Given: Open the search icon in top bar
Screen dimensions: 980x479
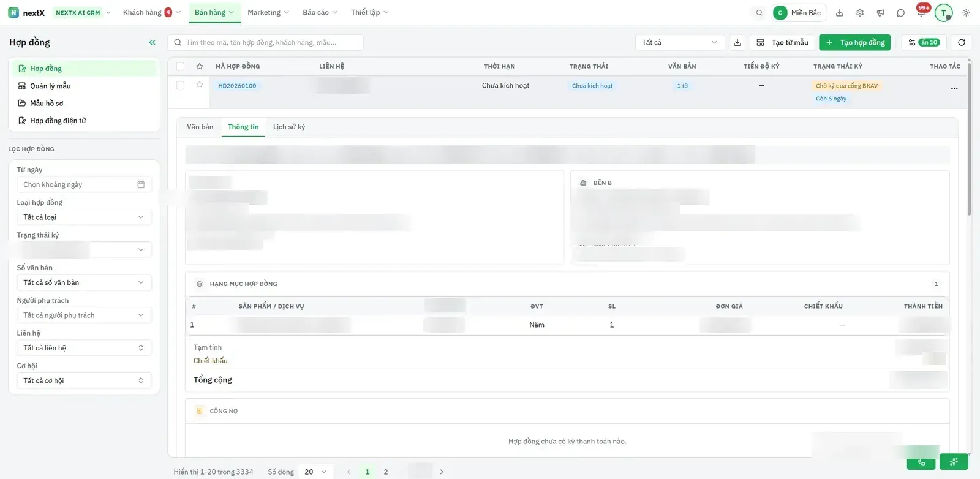Looking at the screenshot, I should [759, 13].
